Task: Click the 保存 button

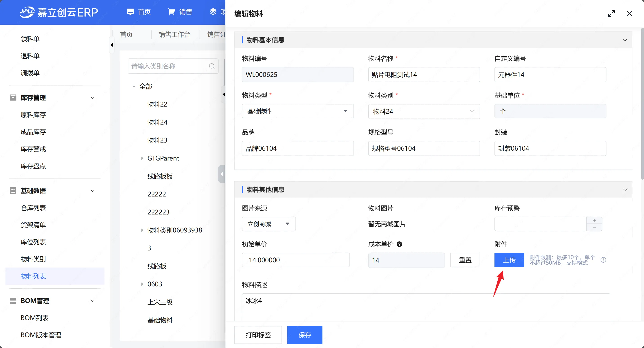Action: click(x=304, y=335)
